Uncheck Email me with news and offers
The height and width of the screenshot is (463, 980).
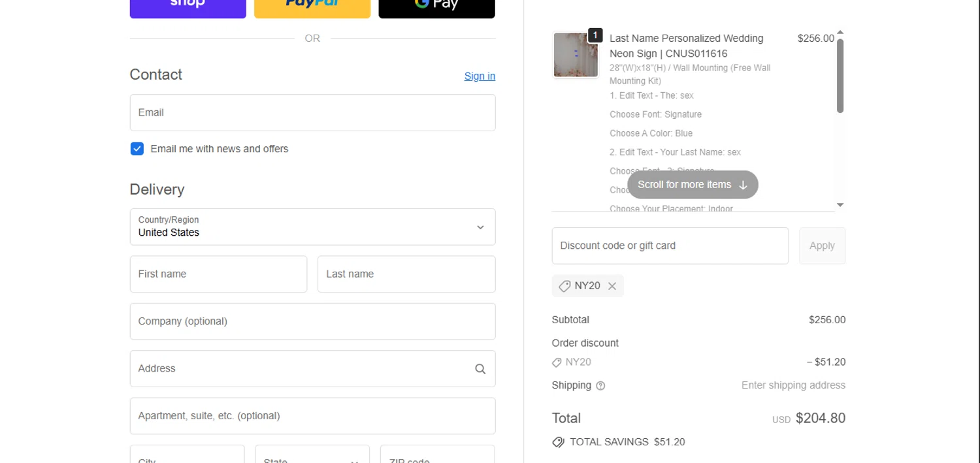point(137,149)
